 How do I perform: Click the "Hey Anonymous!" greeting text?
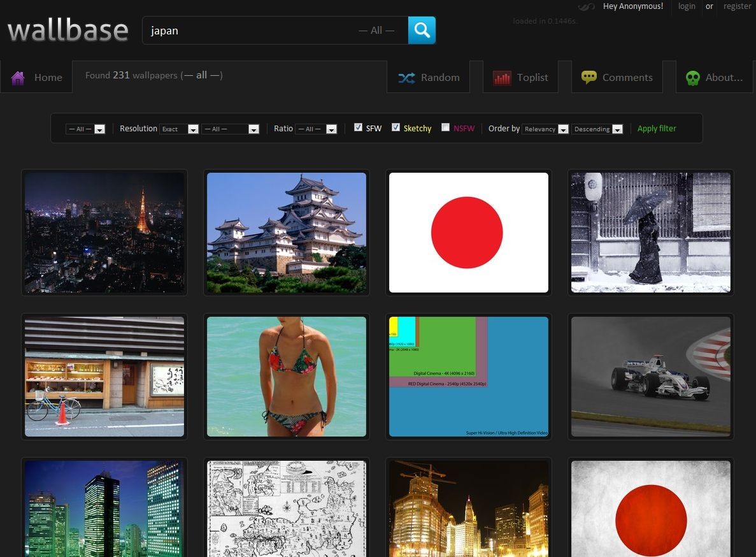(633, 6)
